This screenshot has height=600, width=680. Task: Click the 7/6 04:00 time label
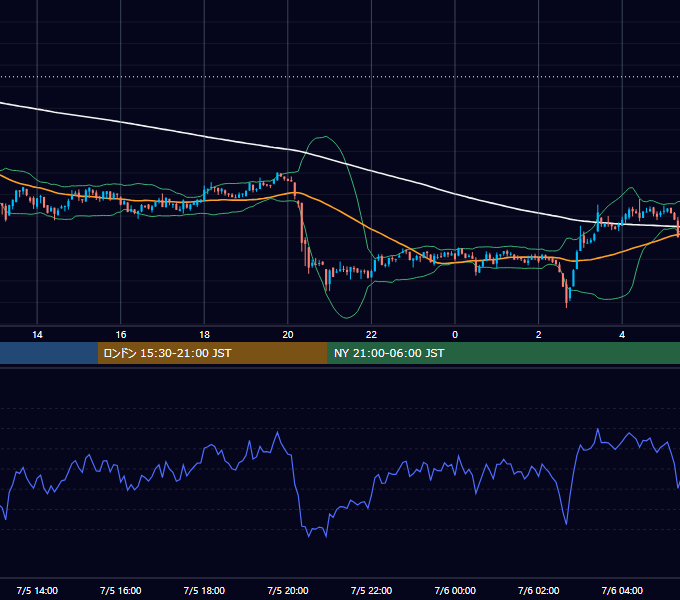(622, 591)
